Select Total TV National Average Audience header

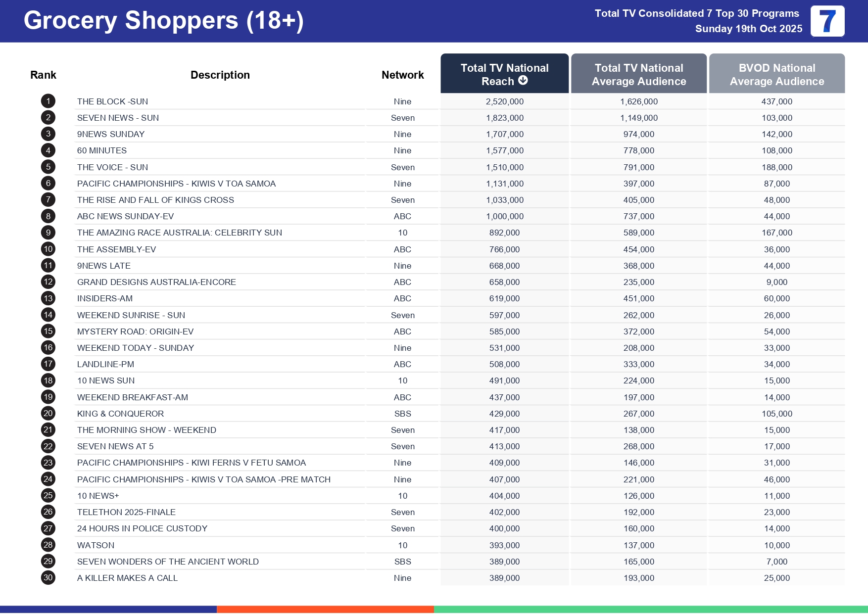tap(638, 74)
